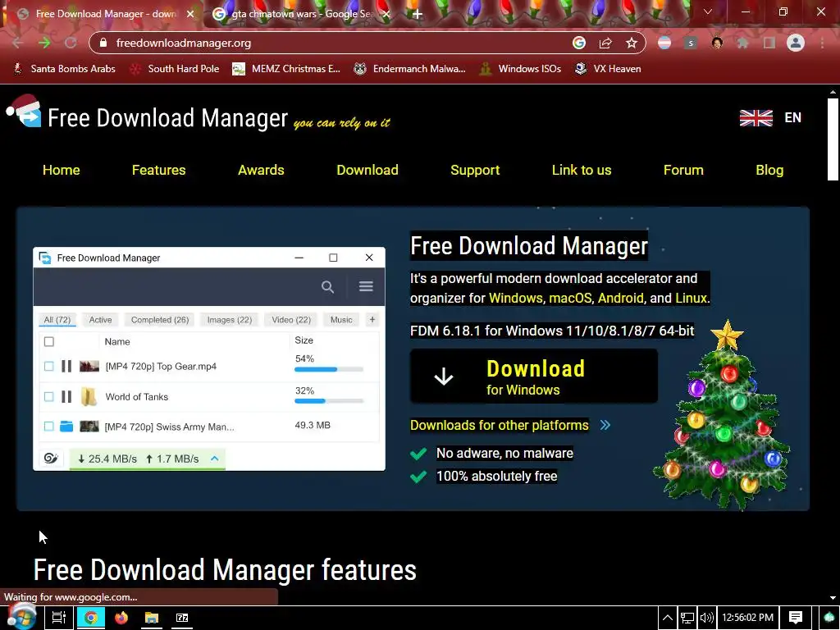Image resolution: width=840 pixels, height=630 pixels.
Task: Open the 7-Zip taskbar icon
Action: coord(182,618)
